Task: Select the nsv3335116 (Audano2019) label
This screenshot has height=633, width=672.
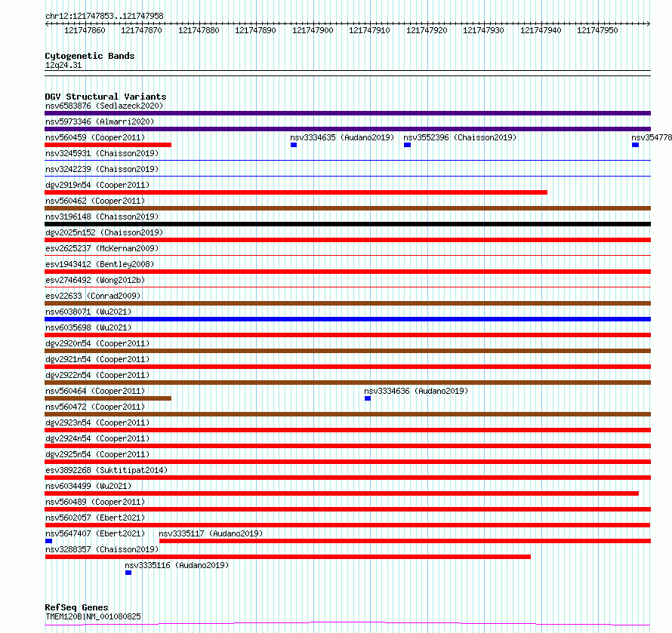Action: click(177, 565)
